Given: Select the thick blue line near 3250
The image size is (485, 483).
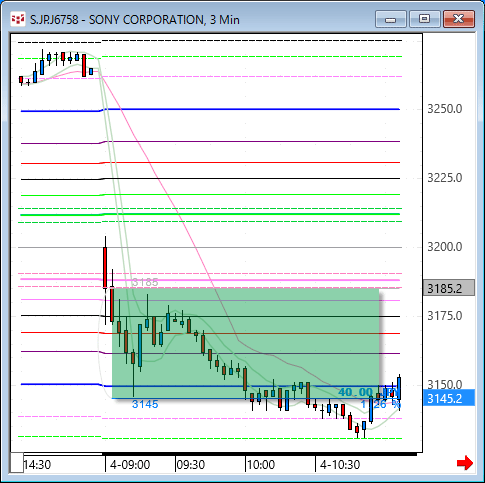Looking at the screenshot, I should click(x=210, y=110).
